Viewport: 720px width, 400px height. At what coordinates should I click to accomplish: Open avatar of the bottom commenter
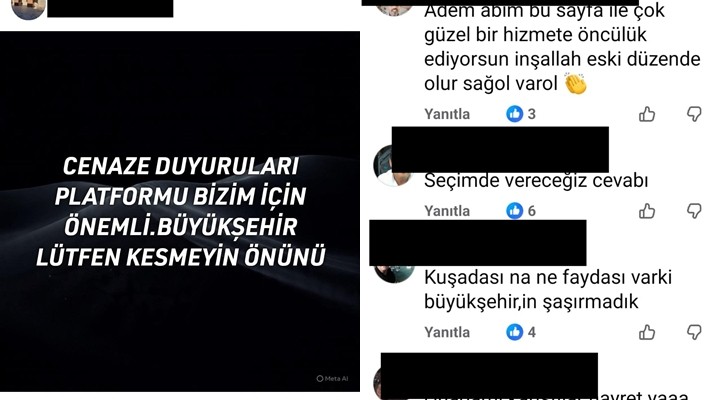[378, 384]
